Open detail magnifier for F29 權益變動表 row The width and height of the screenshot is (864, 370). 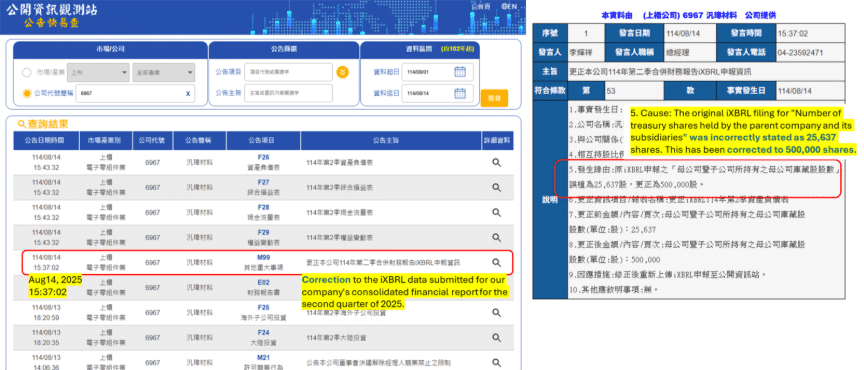[496, 238]
